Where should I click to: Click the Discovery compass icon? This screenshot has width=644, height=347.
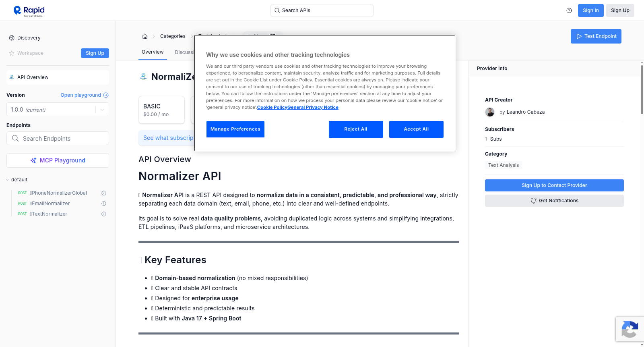tap(12, 38)
